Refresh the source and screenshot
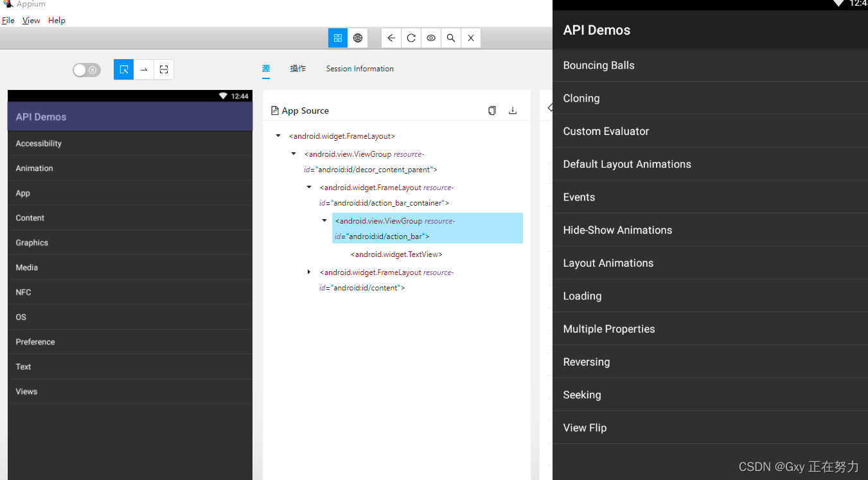The image size is (868, 480). (411, 38)
